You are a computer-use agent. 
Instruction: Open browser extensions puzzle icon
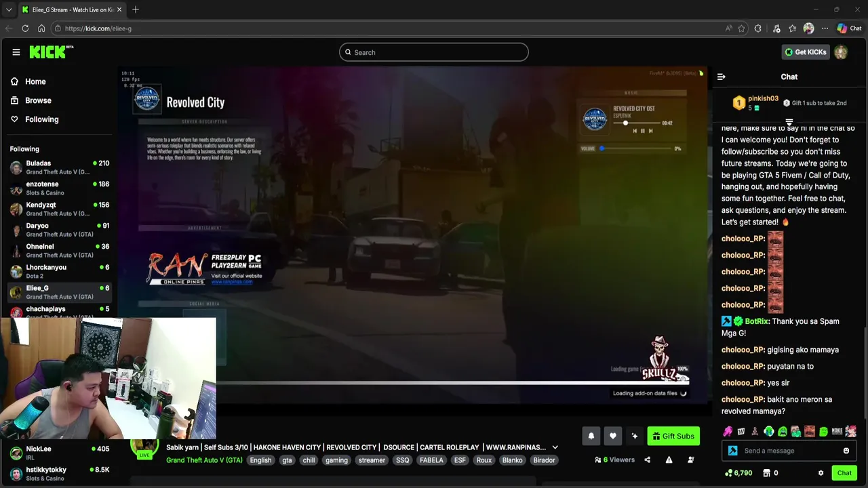(x=758, y=28)
